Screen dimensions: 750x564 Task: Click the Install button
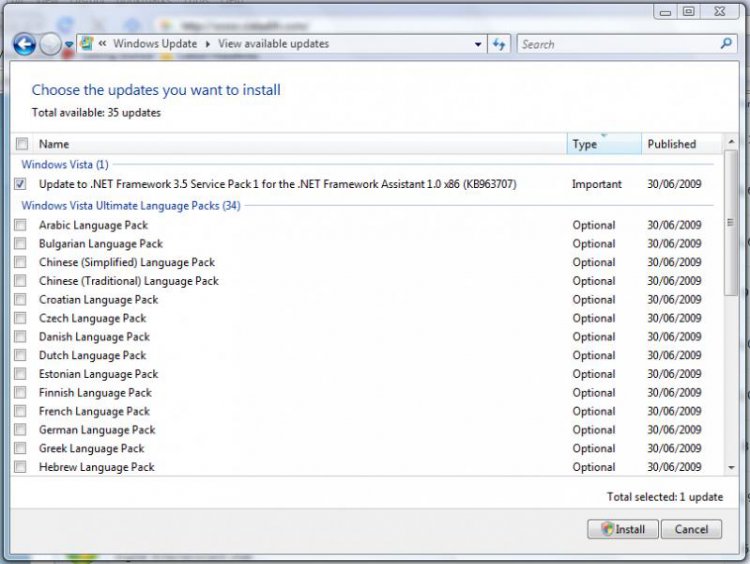click(x=623, y=529)
